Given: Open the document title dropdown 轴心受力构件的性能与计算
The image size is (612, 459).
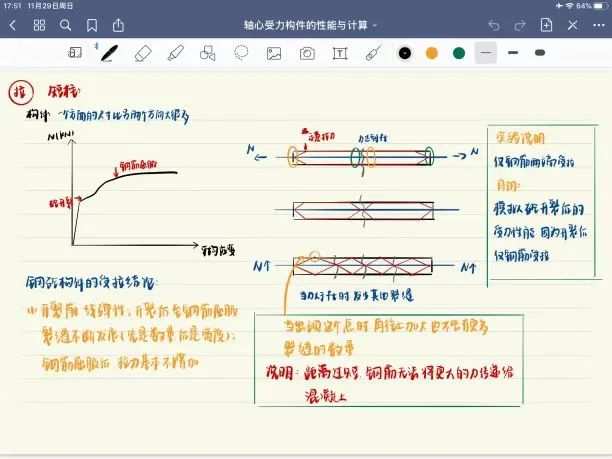Looking at the screenshot, I should click(x=311, y=25).
